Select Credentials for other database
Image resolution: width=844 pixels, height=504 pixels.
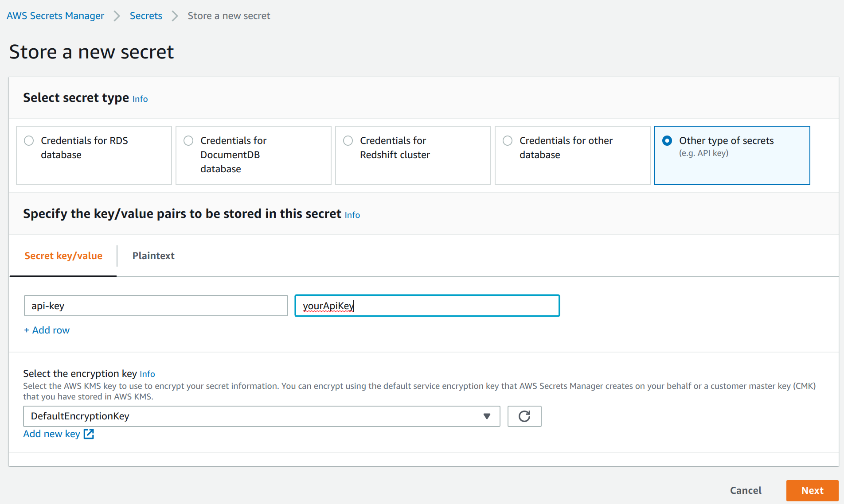(507, 140)
